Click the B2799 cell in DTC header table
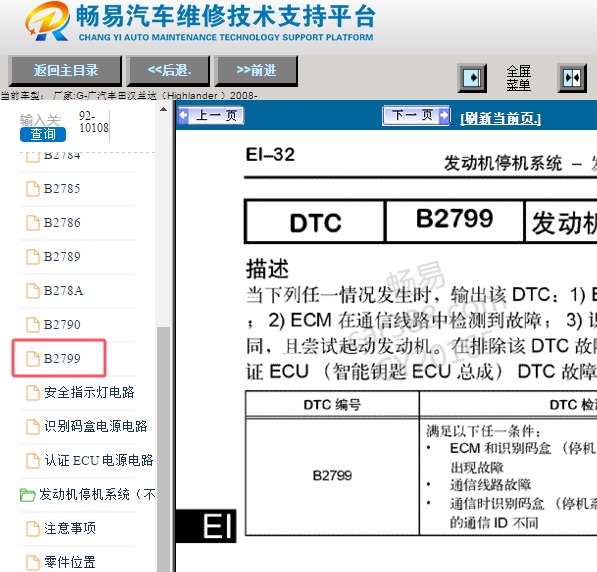 (x=455, y=220)
